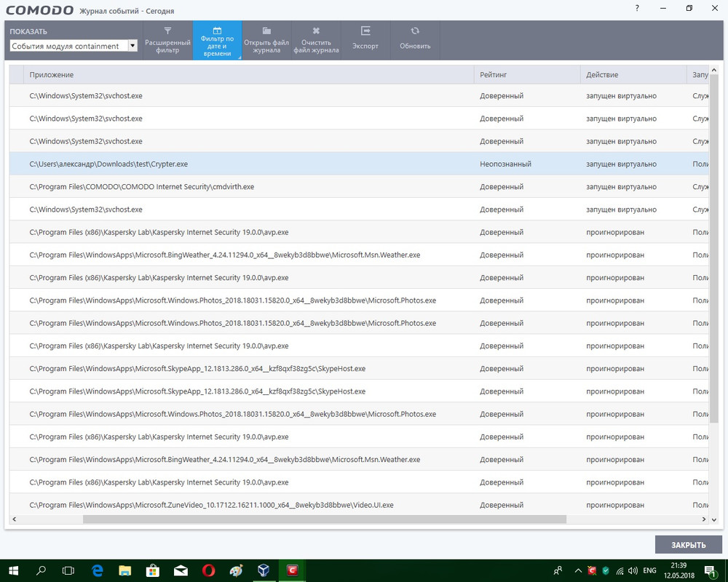Screen dimensions: 728x582
Task: Click the vertical scrollbar thumb
Action: click(x=714, y=248)
